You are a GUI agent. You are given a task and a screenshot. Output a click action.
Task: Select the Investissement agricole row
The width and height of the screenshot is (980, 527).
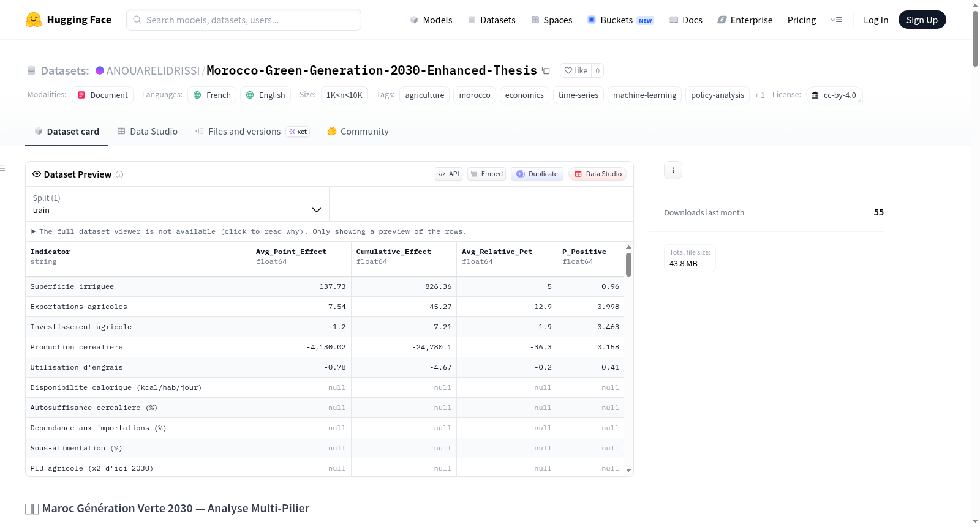(325, 327)
